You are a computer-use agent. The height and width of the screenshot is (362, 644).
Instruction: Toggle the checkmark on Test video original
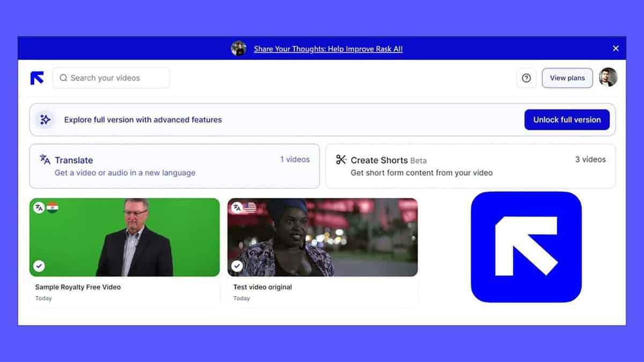pos(237,265)
